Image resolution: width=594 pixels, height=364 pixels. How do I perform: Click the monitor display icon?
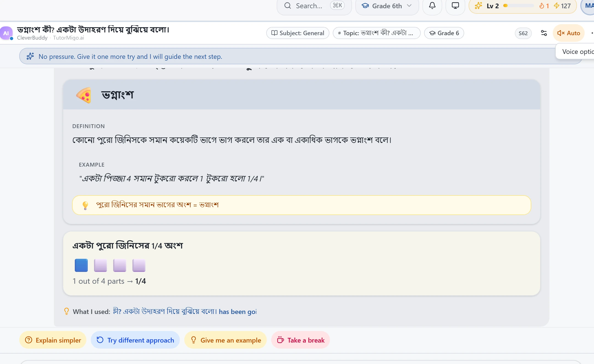tap(455, 5)
